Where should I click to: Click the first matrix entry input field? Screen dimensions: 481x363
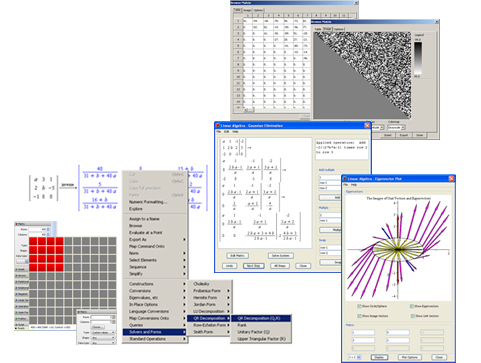point(363,332)
